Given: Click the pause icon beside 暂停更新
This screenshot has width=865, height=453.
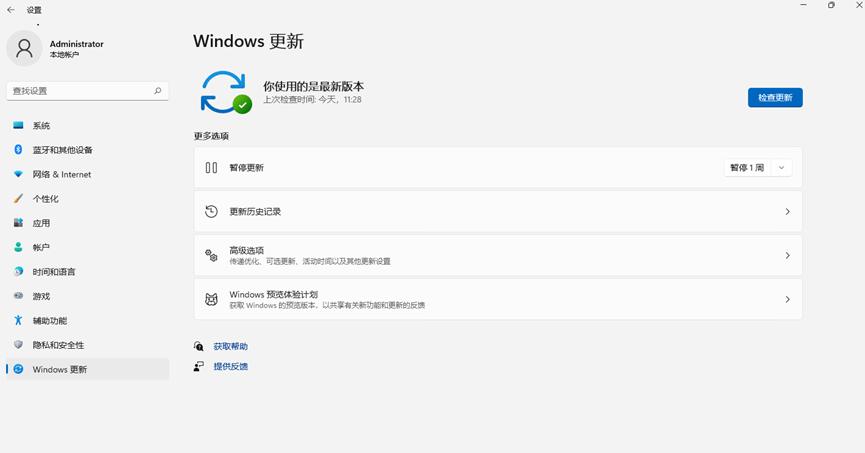Looking at the screenshot, I should coord(211,167).
